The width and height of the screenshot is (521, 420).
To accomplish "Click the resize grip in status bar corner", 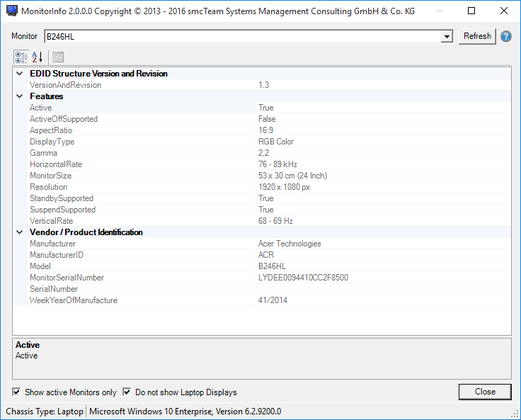I will pos(515,414).
